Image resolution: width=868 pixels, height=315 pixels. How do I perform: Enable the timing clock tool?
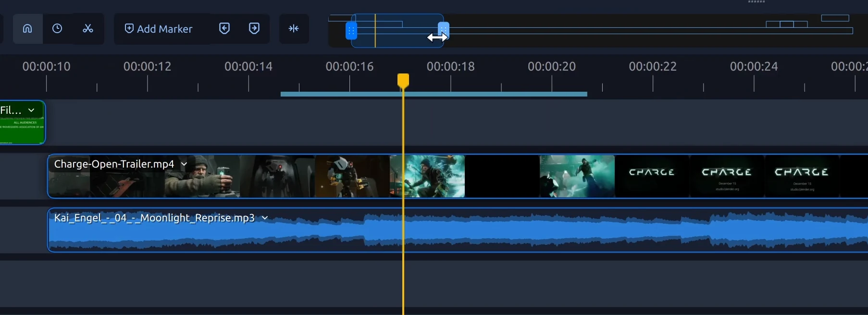coord(57,29)
